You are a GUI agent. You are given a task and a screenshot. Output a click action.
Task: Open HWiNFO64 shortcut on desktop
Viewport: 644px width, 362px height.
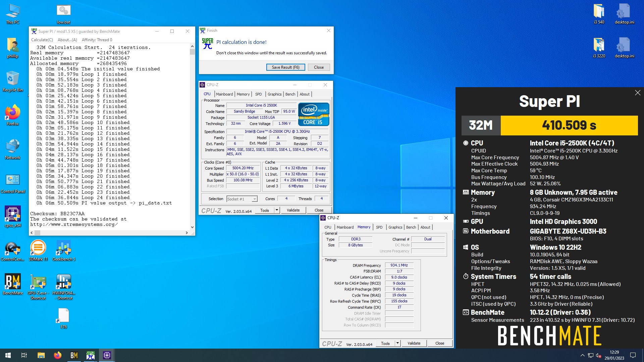(64, 287)
